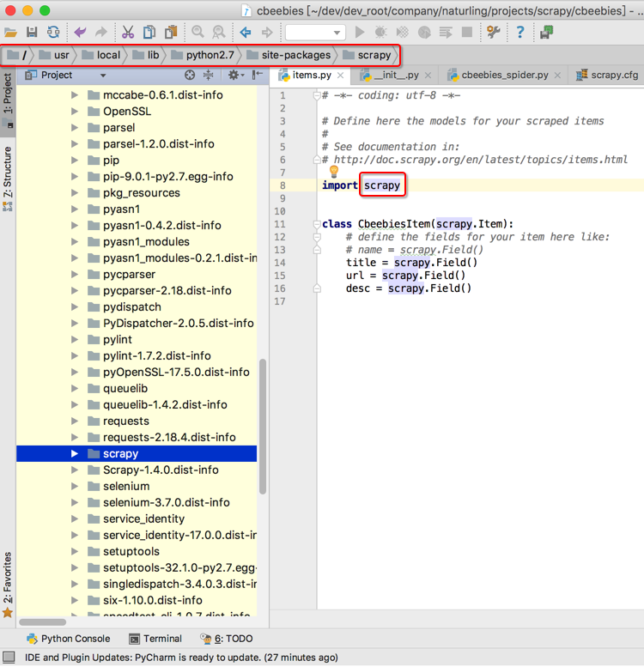The image size is (644, 667).
Task: Click the Save All toolbar icon
Action: click(x=32, y=33)
